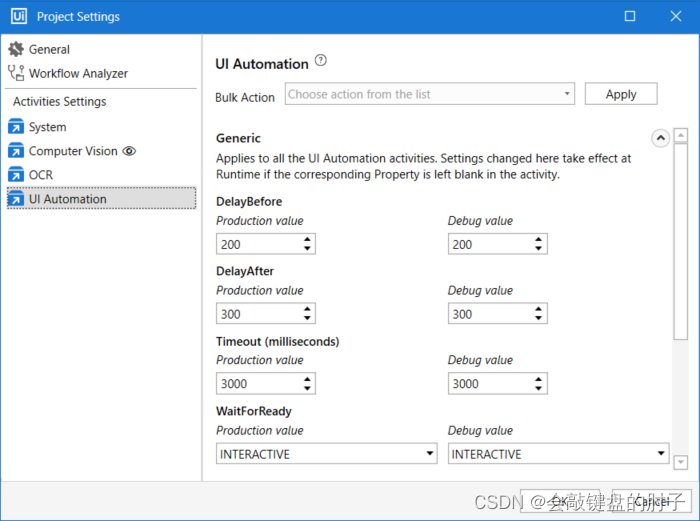700x521 pixels.
Task: Click the Apply button
Action: click(621, 94)
